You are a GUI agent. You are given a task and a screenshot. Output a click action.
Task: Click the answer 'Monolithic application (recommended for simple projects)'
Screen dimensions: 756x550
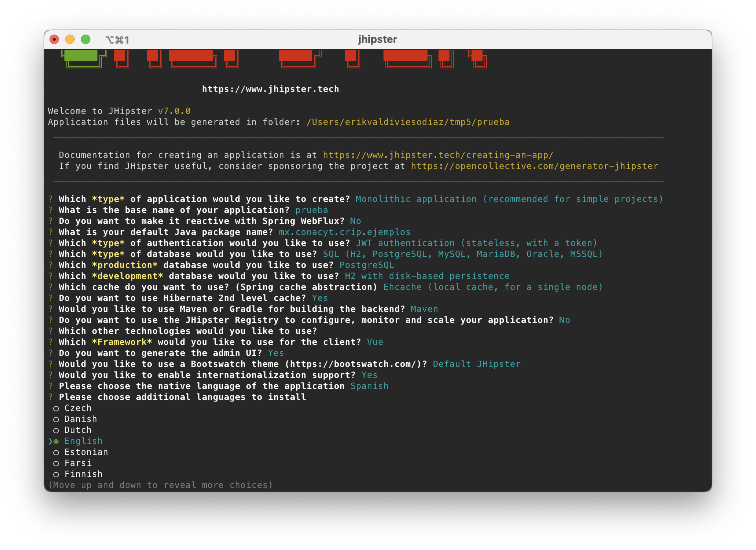click(509, 199)
